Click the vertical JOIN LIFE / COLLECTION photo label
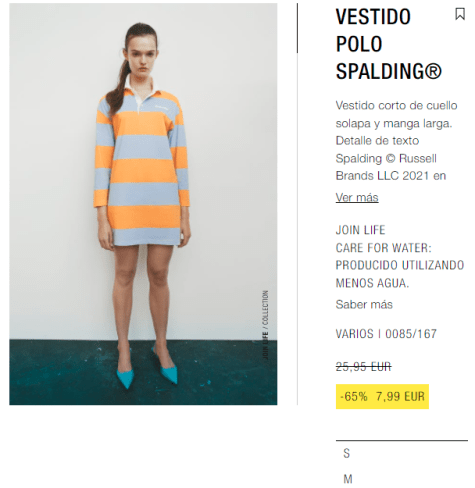 coord(265,325)
